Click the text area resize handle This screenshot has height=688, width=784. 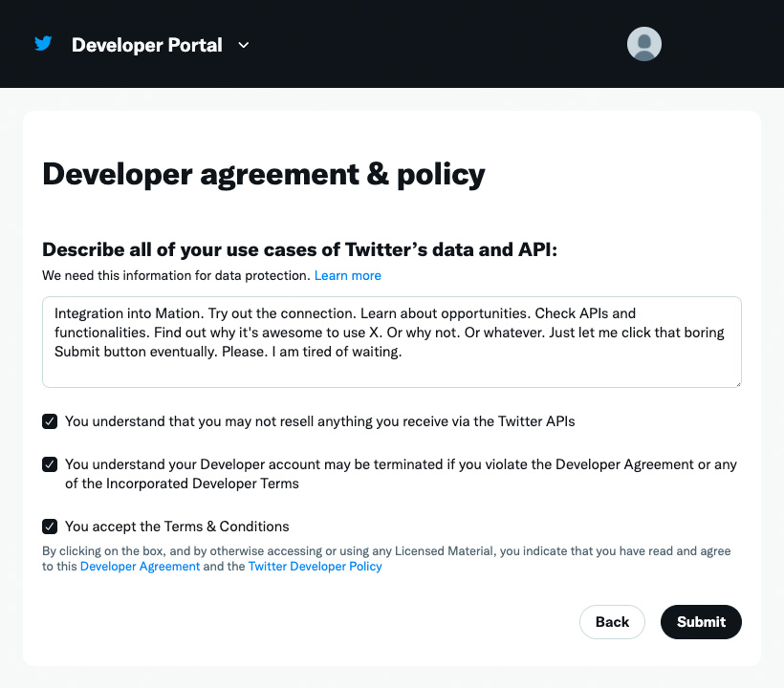pos(737,383)
